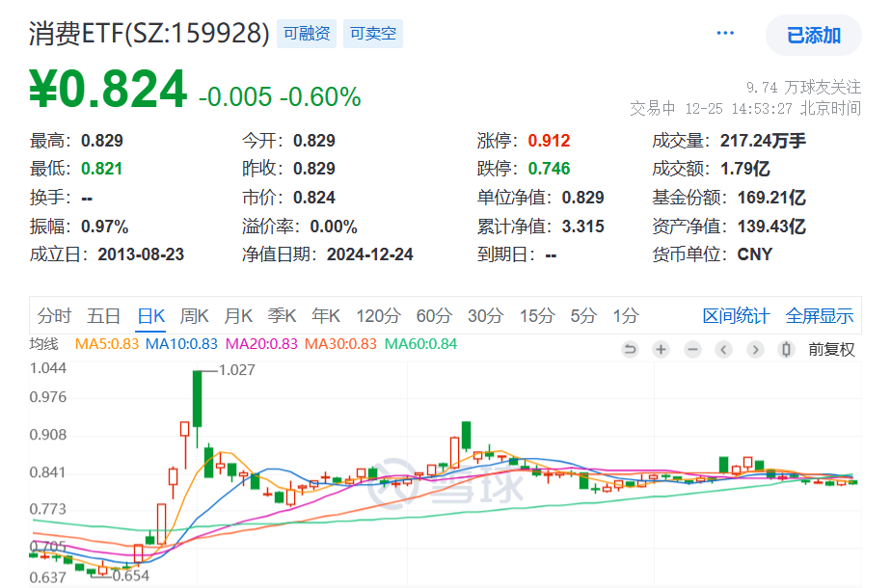Switch to the 分时 intraday tab

[x=55, y=315]
